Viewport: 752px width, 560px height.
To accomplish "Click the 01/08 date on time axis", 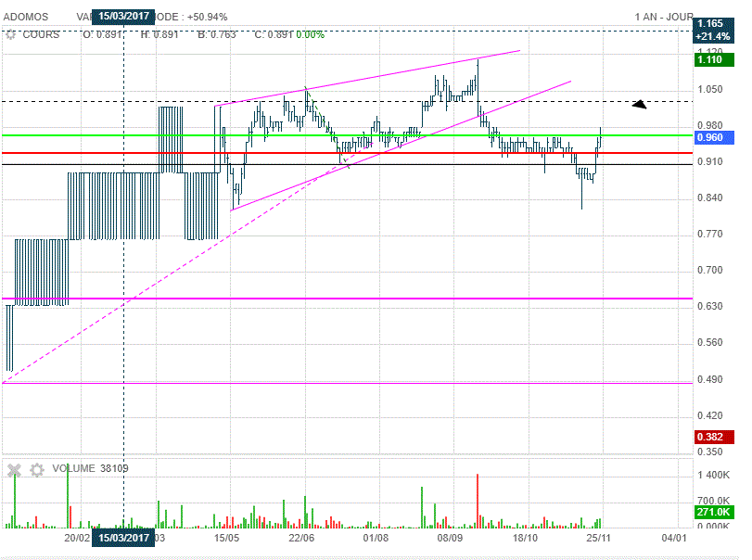I will click(376, 538).
